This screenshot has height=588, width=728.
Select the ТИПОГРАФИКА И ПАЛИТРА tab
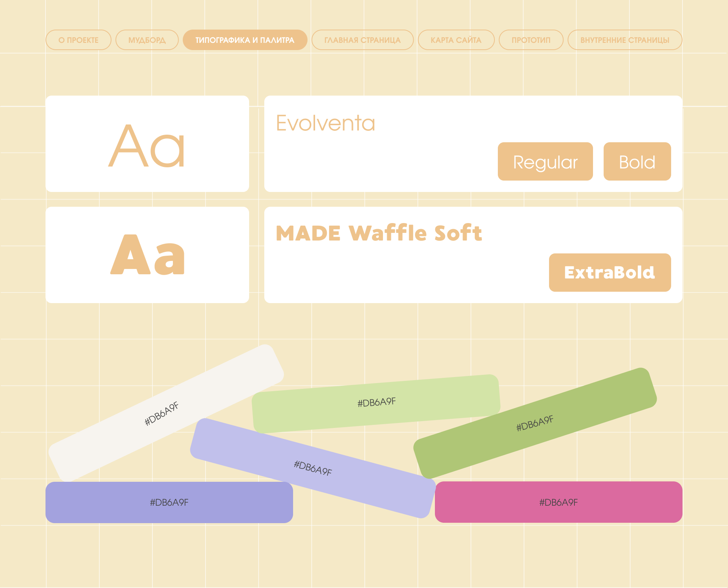click(245, 40)
